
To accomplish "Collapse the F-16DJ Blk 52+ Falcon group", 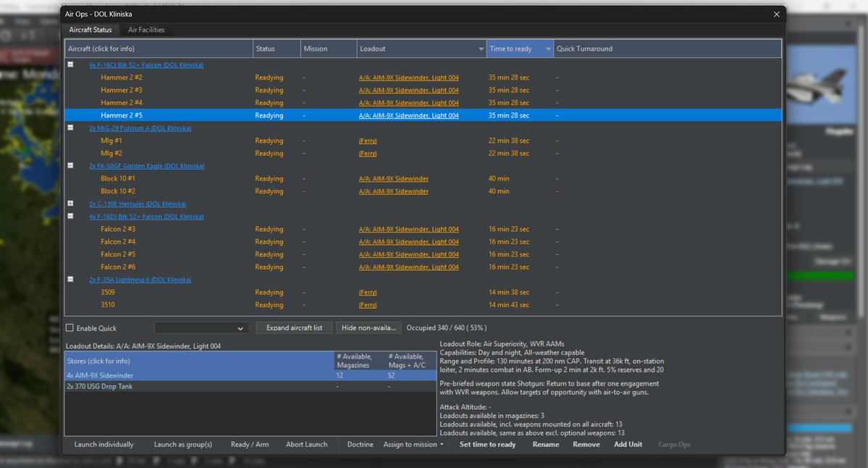I will coord(70,216).
